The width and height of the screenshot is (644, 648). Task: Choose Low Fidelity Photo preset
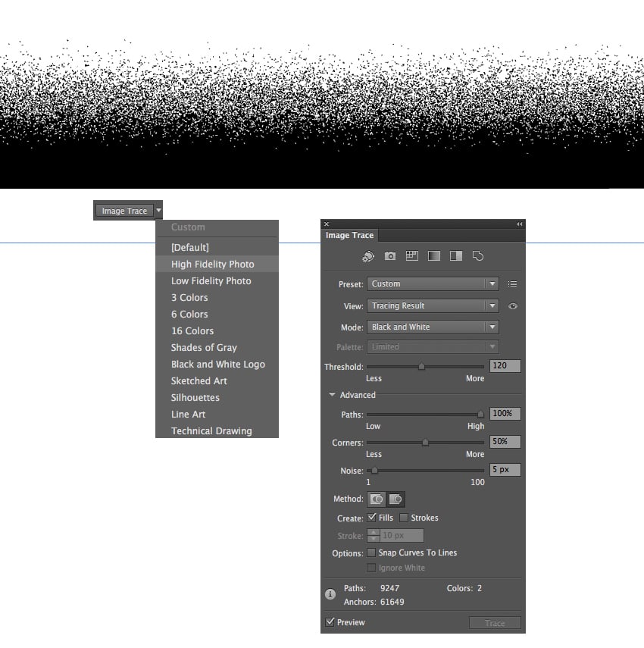(217, 281)
